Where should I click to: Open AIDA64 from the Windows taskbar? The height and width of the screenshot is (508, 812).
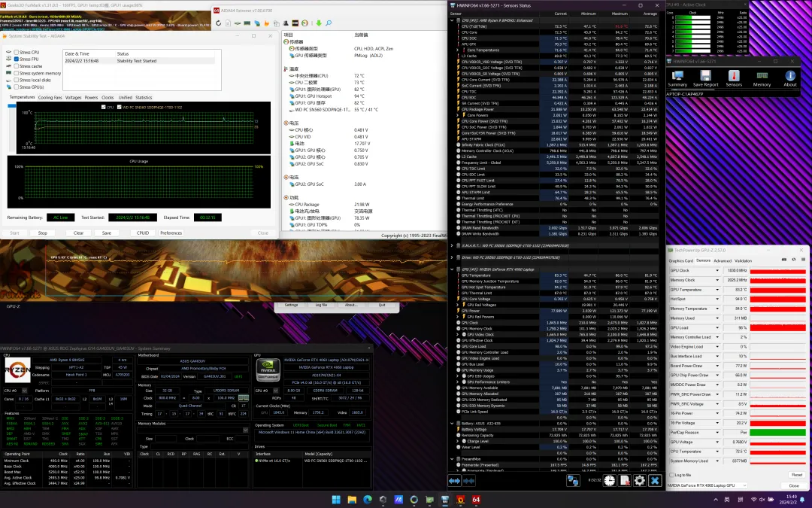(476, 500)
